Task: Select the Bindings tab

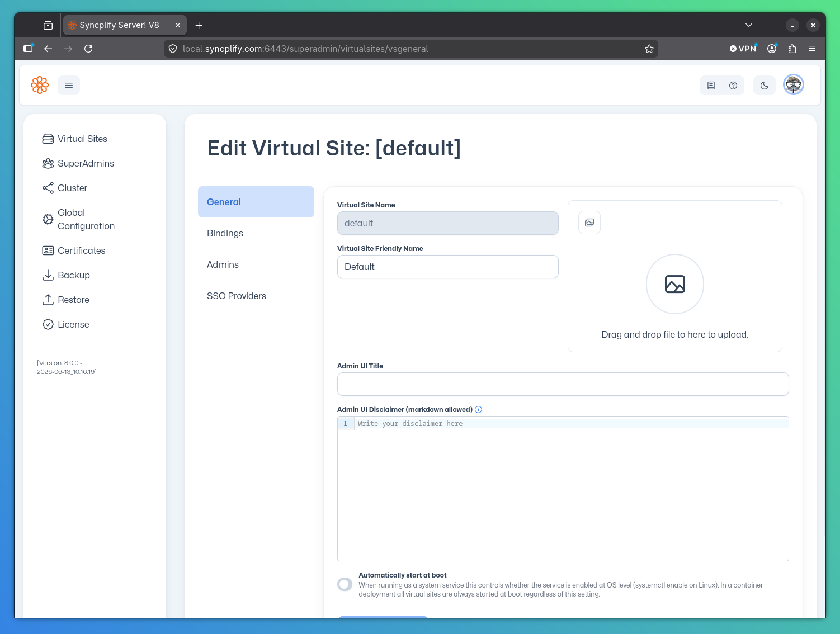Action: (x=256, y=233)
